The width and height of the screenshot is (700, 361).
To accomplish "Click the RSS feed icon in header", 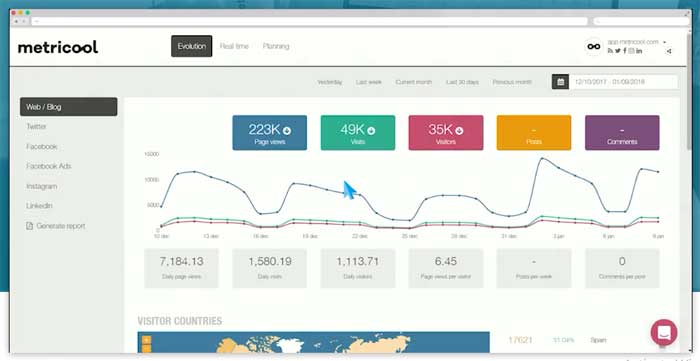I will [x=610, y=51].
